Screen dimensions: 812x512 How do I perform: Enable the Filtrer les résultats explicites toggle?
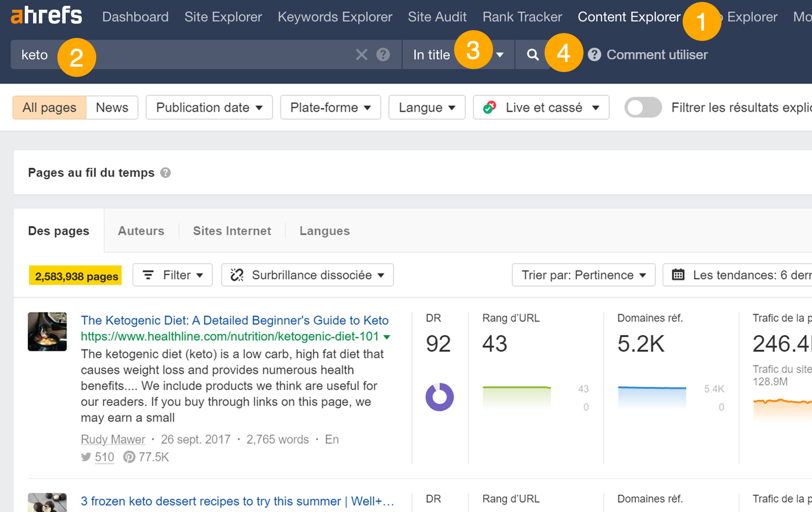tap(643, 108)
